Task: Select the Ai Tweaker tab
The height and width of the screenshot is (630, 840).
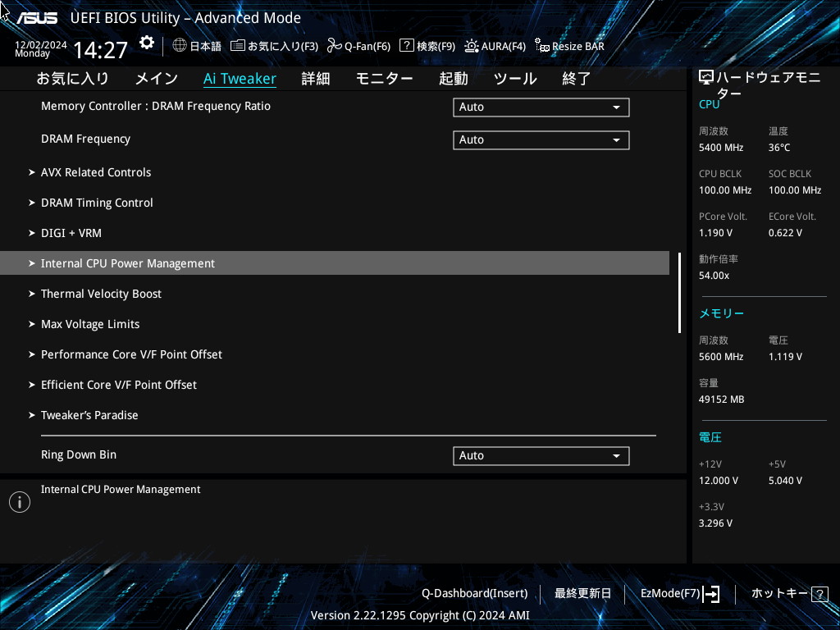Action: pos(240,79)
